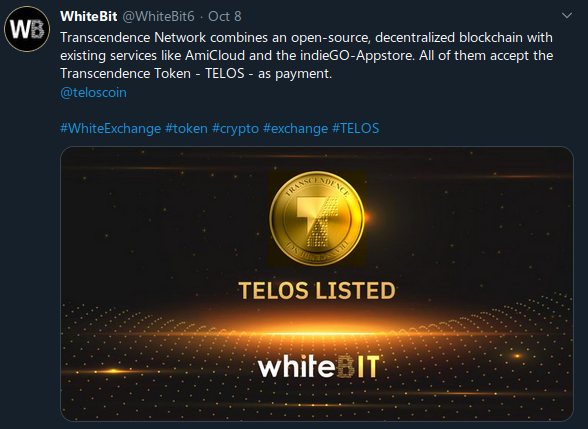Open the #WhiteExchange hashtag
Viewport: 588px width, 429px height.
111,129
